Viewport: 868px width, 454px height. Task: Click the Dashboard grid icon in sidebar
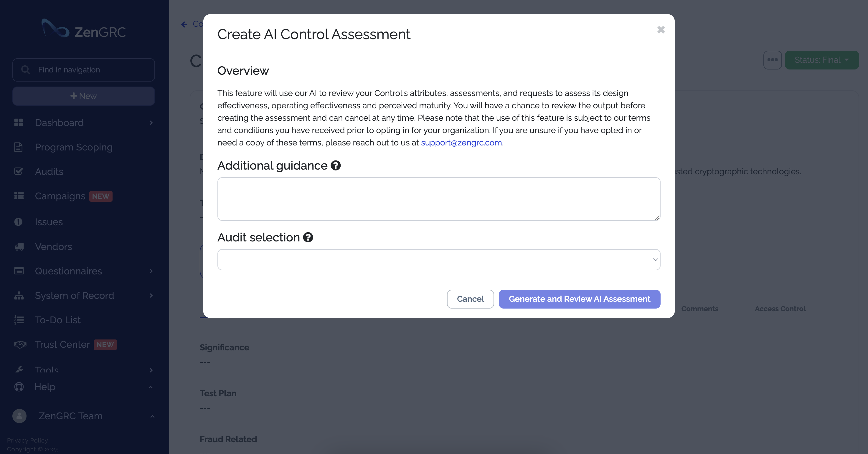tap(19, 122)
